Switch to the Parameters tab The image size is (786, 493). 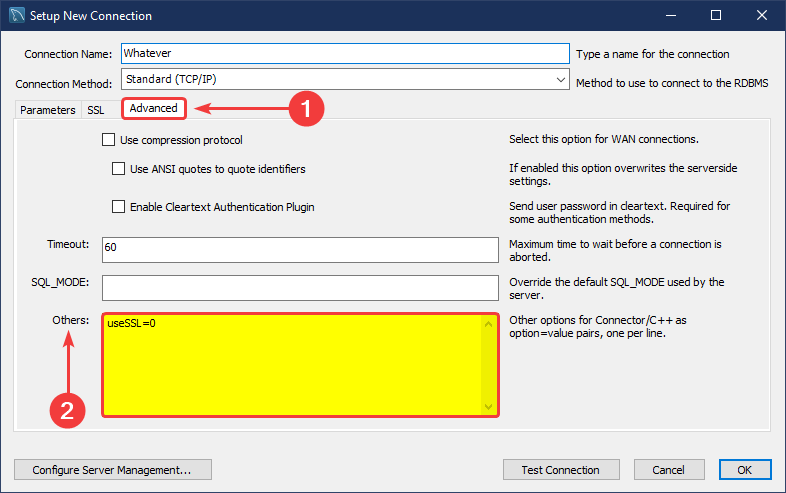(47, 110)
